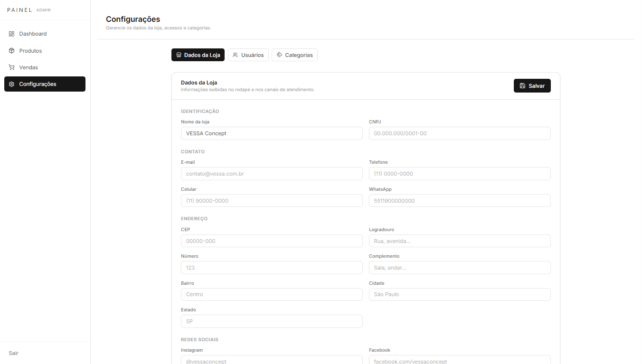The height and width of the screenshot is (364, 642).
Task: Click the Dashboard grid icon in sidebar
Action: [11, 34]
